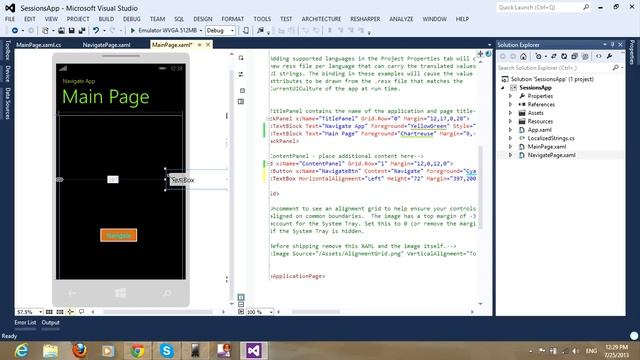Toggle Show All Files in Solution Explorer

click(x=585, y=56)
